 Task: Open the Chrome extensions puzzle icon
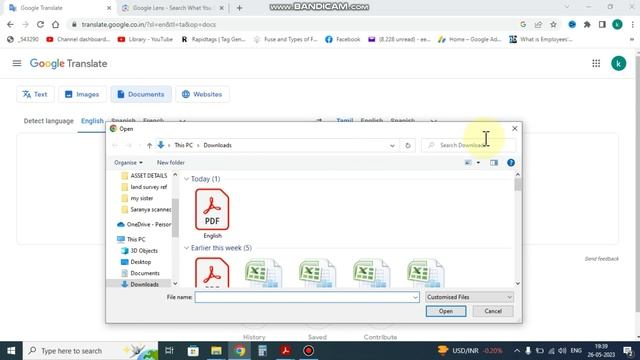587,24
